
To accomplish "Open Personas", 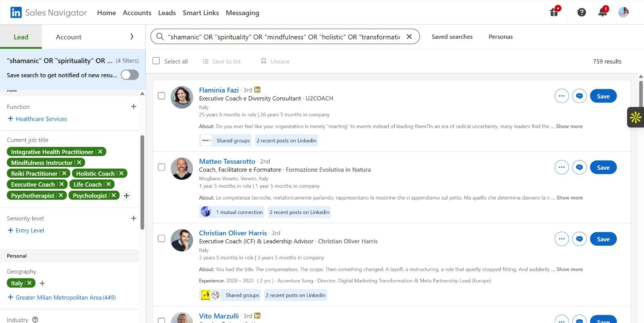I will coord(500,37).
